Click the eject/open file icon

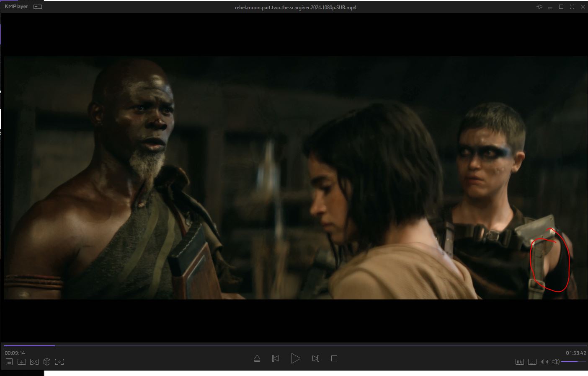tap(257, 358)
